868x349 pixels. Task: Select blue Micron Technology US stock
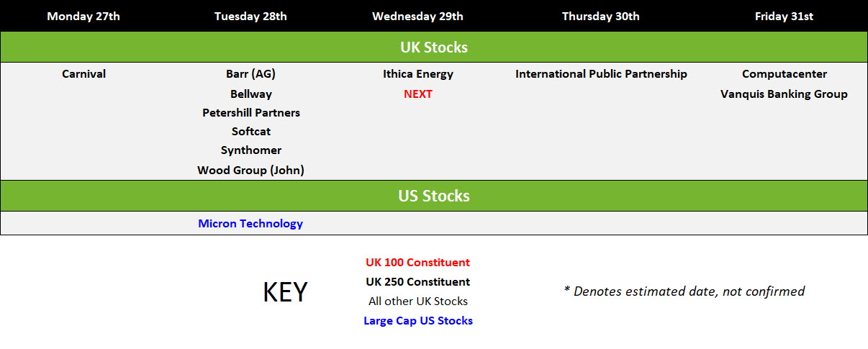click(250, 223)
